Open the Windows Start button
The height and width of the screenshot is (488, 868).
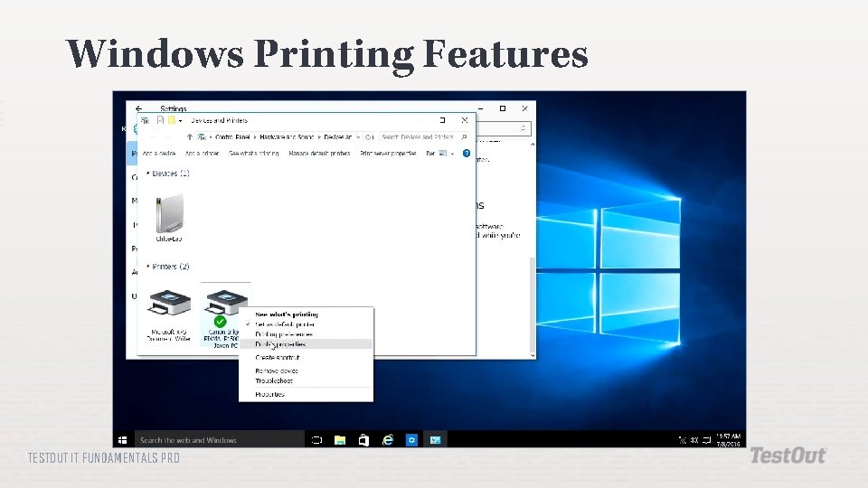click(123, 440)
